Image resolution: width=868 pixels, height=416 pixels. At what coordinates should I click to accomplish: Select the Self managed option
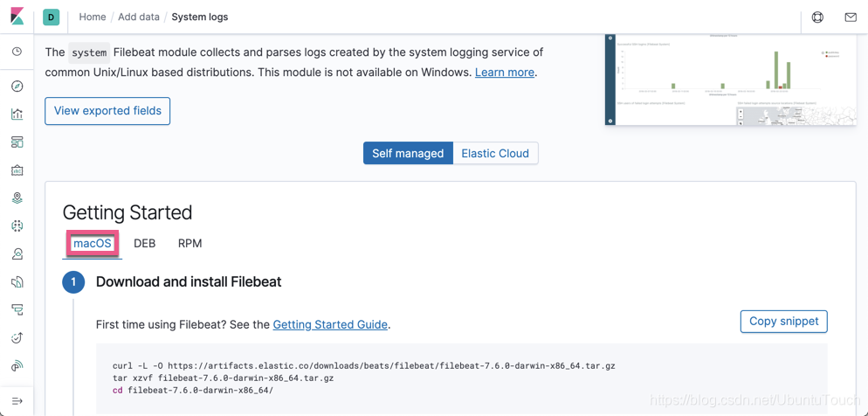click(408, 154)
